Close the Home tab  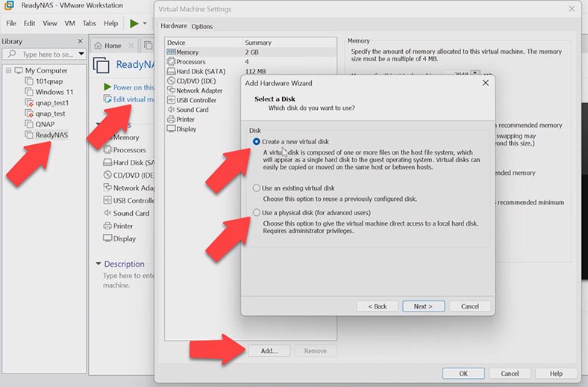(x=131, y=46)
